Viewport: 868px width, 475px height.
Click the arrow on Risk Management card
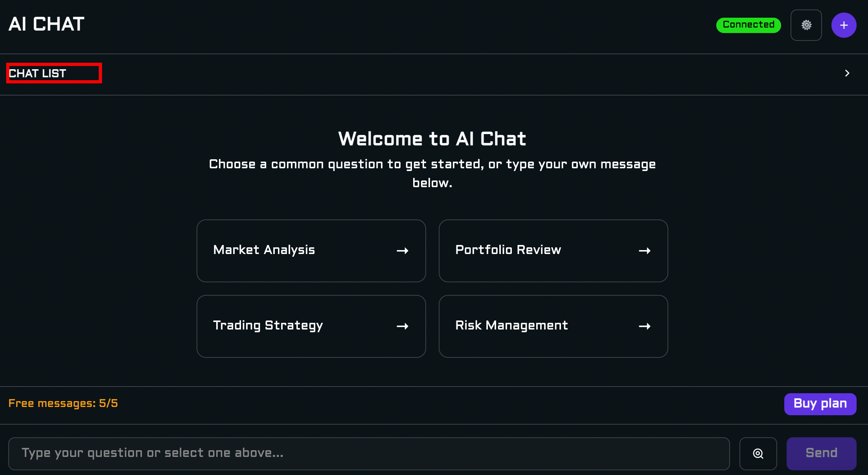click(644, 326)
